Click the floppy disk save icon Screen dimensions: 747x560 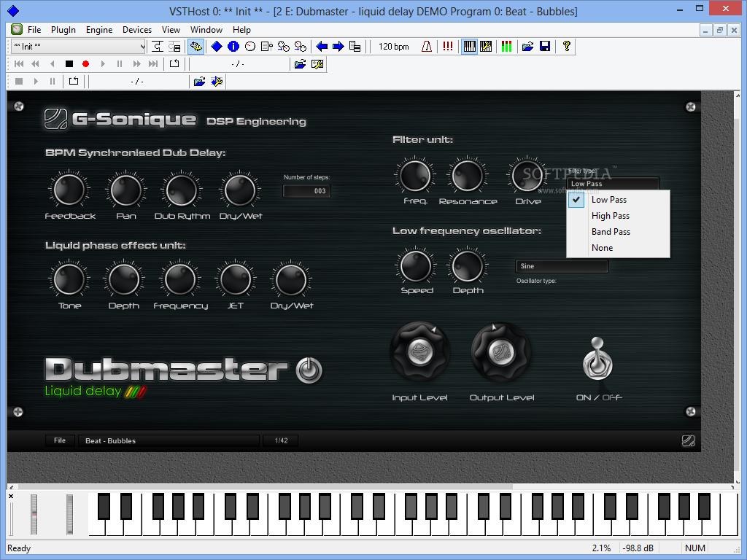(545, 47)
